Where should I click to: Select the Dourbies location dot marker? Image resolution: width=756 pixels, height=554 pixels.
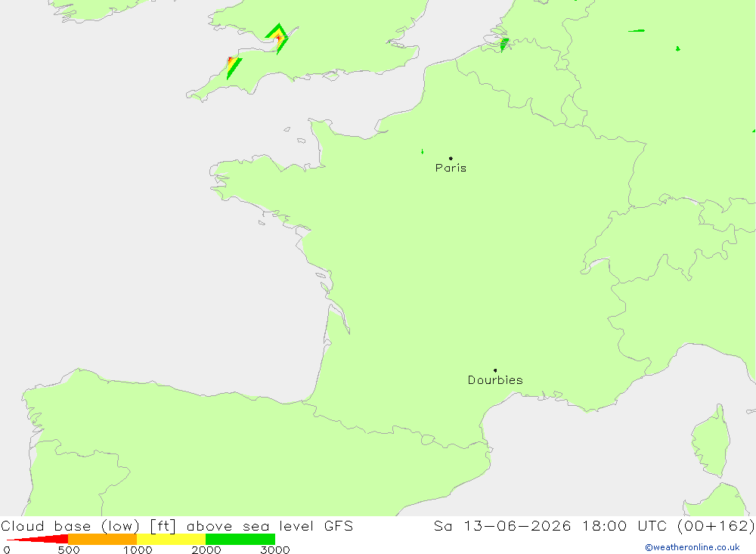(x=495, y=370)
